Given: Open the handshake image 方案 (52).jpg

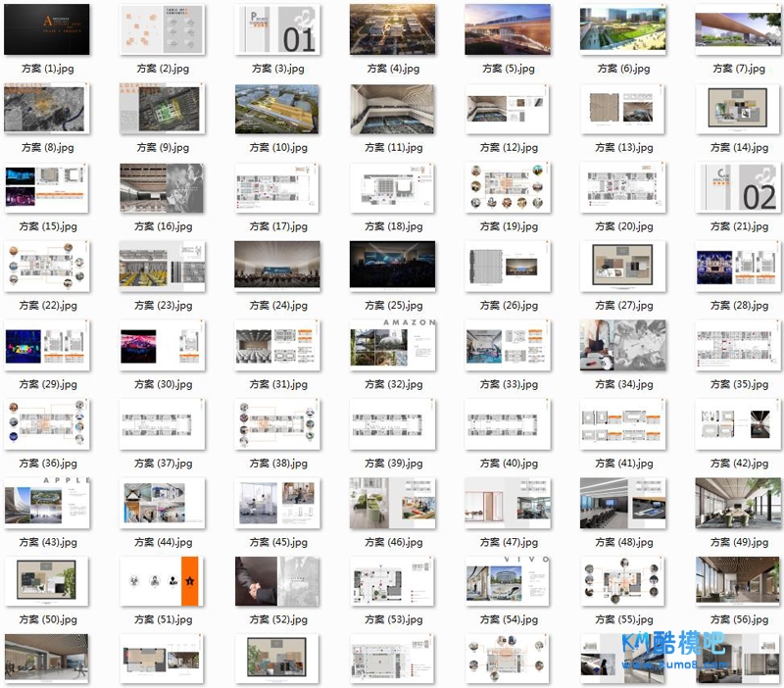Looking at the screenshot, I should [x=277, y=581].
